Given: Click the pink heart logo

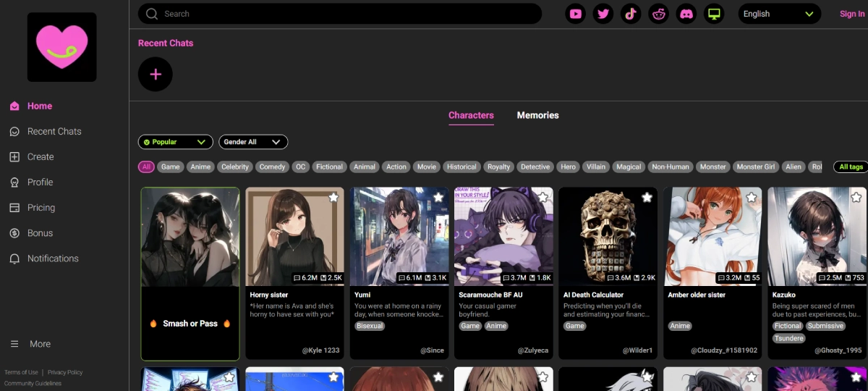Looking at the screenshot, I should [62, 47].
